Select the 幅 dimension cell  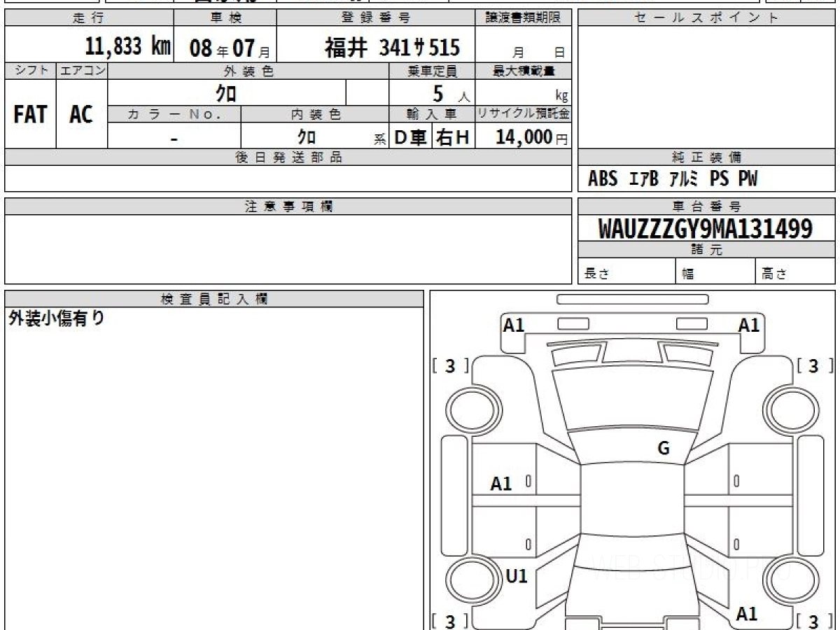(716, 272)
